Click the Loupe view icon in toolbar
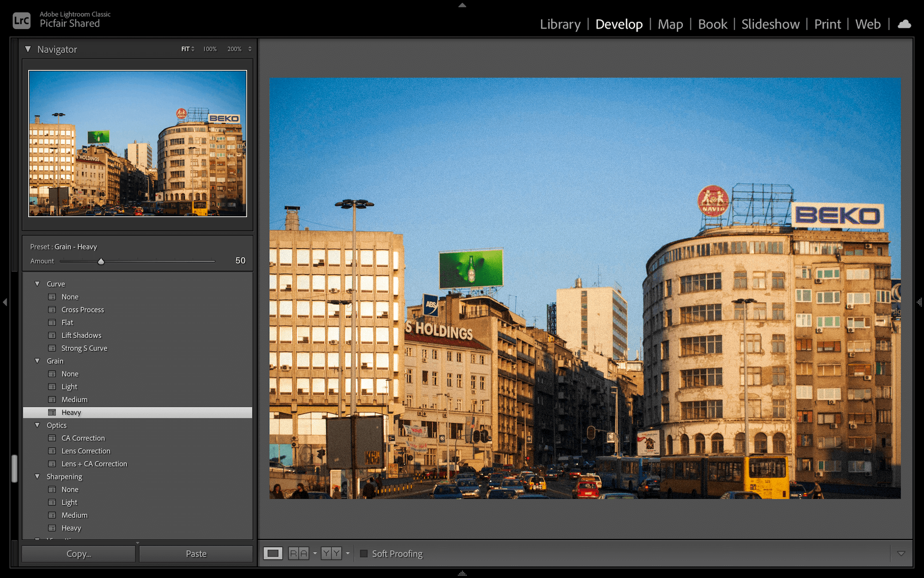This screenshot has width=924, height=578. 273,553
